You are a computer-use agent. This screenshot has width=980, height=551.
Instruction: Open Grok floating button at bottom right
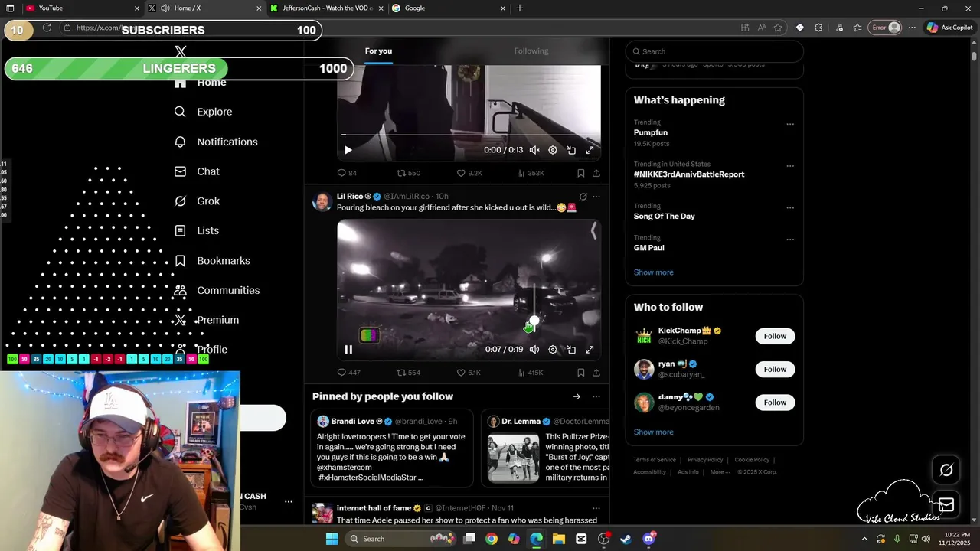946,471
